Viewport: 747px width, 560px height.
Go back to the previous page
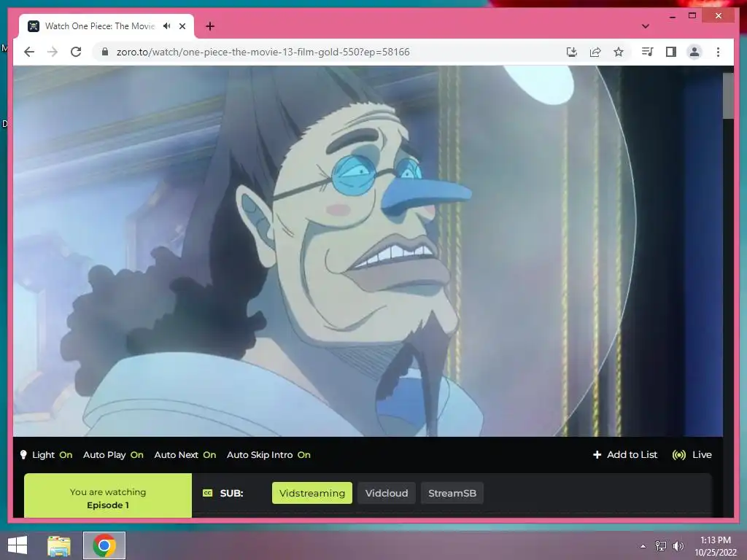[29, 52]
